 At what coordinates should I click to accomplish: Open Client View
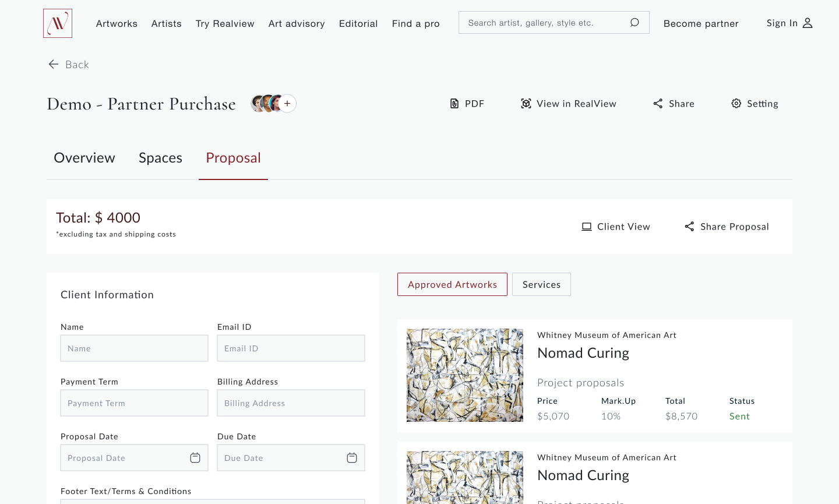(616, 227)
